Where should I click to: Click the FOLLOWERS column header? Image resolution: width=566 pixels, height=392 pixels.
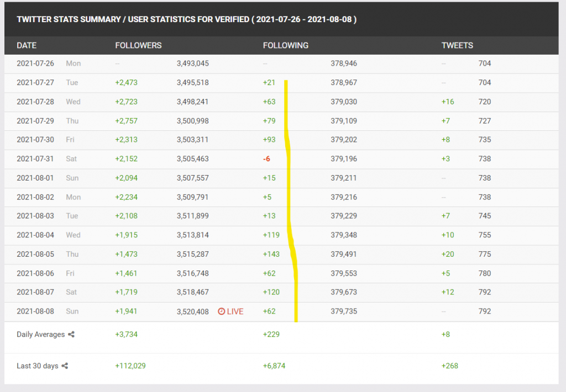138,45
